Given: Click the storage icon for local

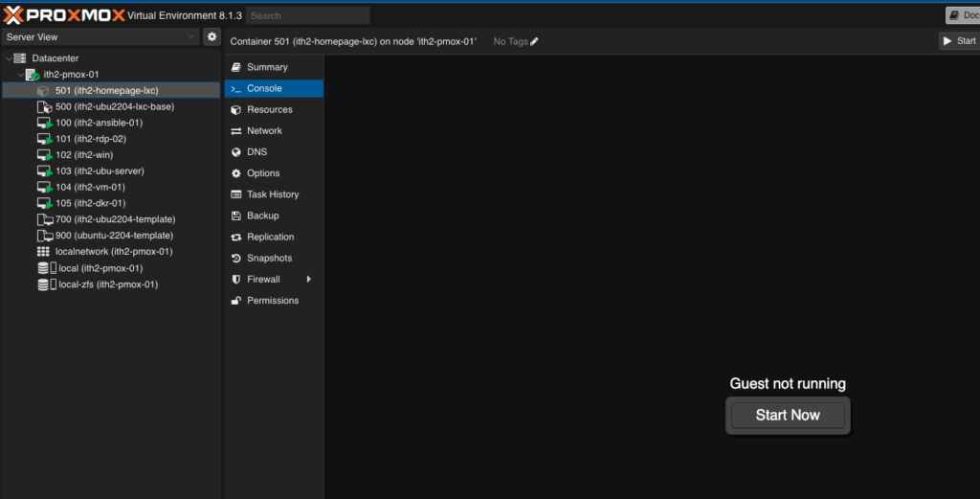Looking at the screenshot, I should [47, 268].
